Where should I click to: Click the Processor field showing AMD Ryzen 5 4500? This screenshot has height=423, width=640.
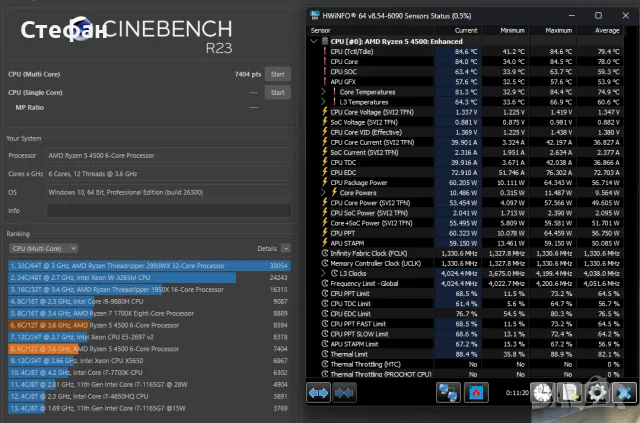pos(169,156)
